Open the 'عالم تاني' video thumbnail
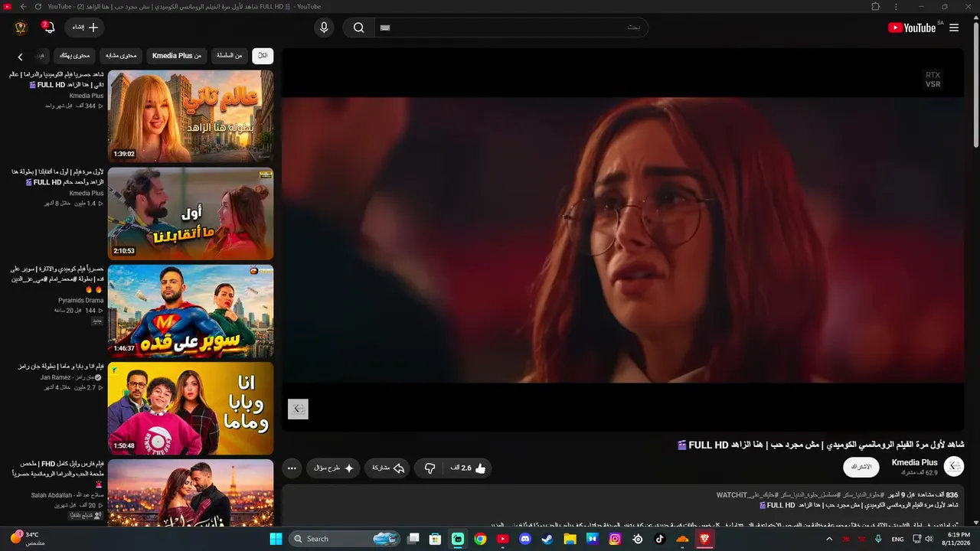Screen dimensions: 980x551 (x=191, y=116)
